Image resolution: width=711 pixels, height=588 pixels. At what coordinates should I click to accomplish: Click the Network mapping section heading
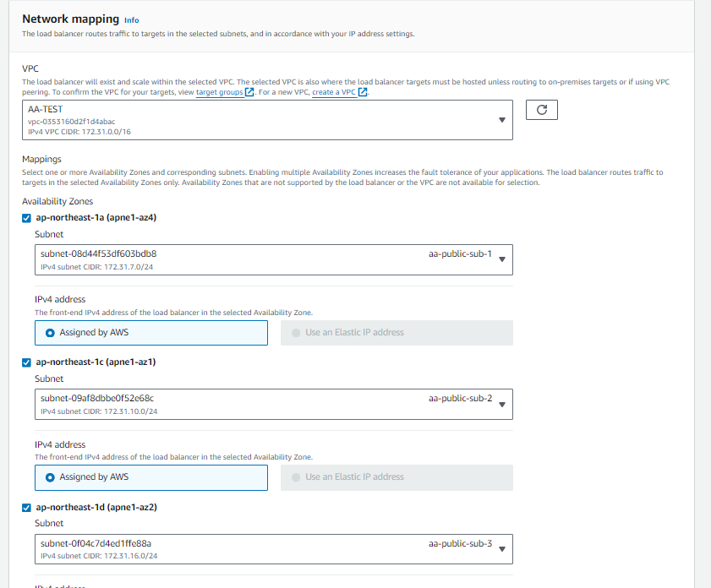70,19
